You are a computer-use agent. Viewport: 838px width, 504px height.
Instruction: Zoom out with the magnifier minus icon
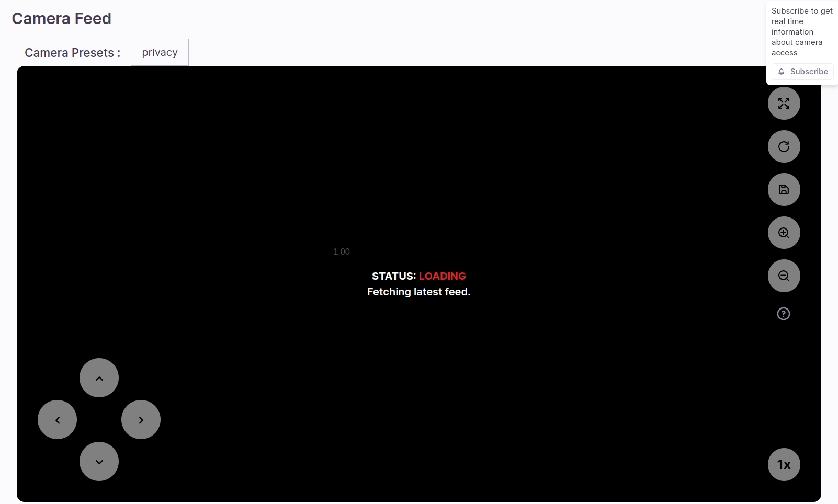point(784,276)
